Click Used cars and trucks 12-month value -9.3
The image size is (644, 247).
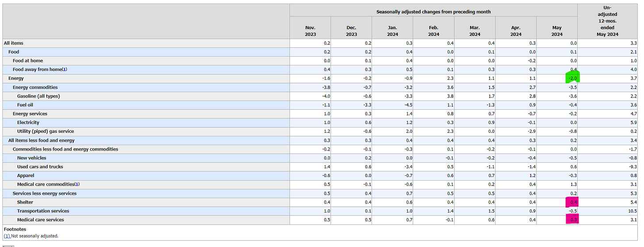[632, 167]
